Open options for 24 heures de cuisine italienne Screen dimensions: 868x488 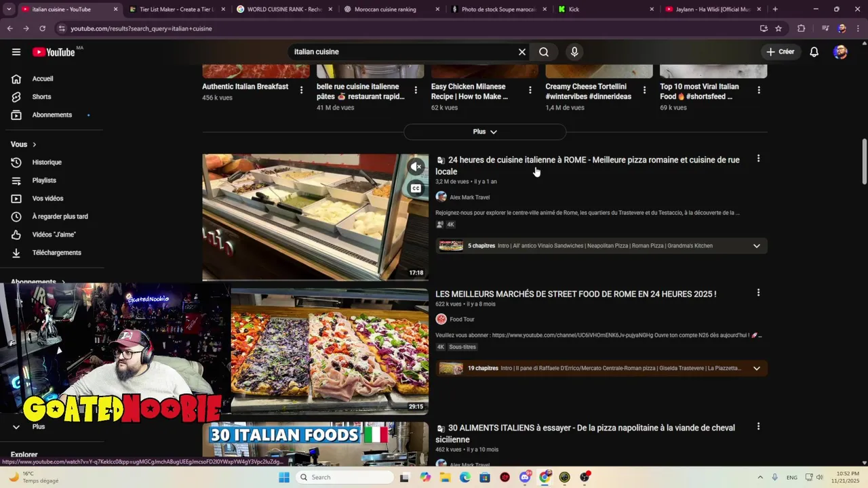(x=758, y=159)
